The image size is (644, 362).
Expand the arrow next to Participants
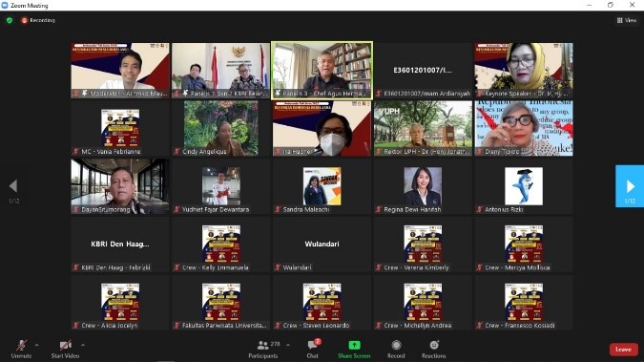(x=287, y=345)
